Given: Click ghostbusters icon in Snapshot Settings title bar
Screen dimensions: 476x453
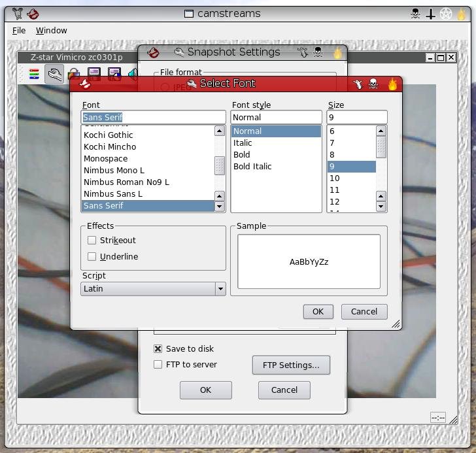Looking at the screenshot, I should pyautogui.click(x=153, y=52).
